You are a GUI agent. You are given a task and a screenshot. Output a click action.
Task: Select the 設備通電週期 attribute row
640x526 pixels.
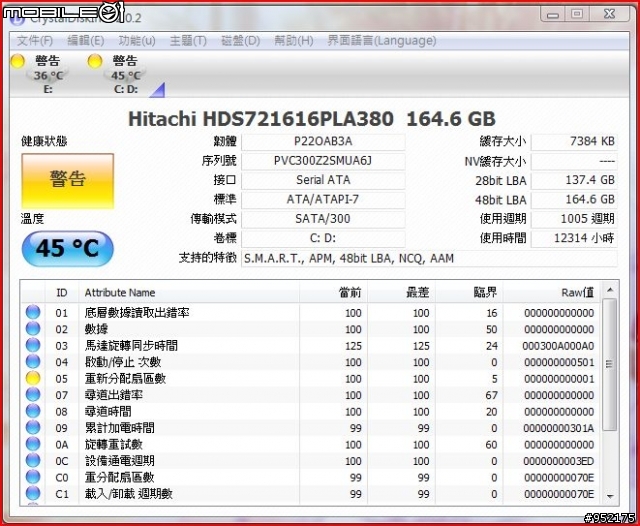point(310,461)
